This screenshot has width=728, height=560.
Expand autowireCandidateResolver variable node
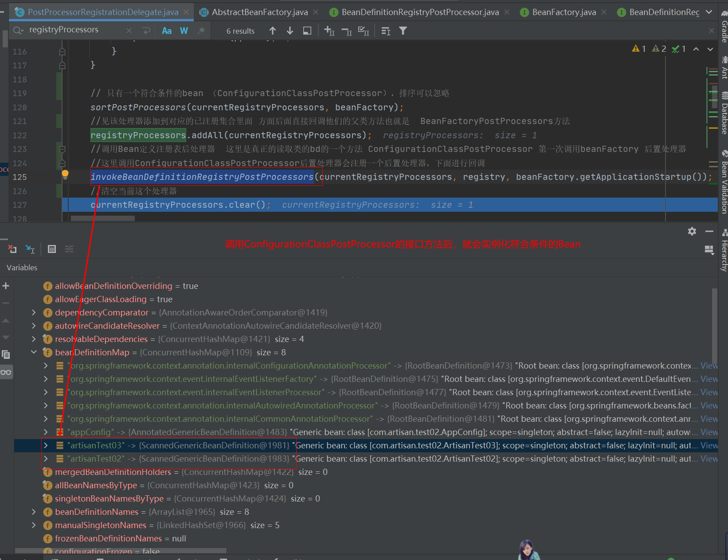pyautogui.click(x=34, y=326)
